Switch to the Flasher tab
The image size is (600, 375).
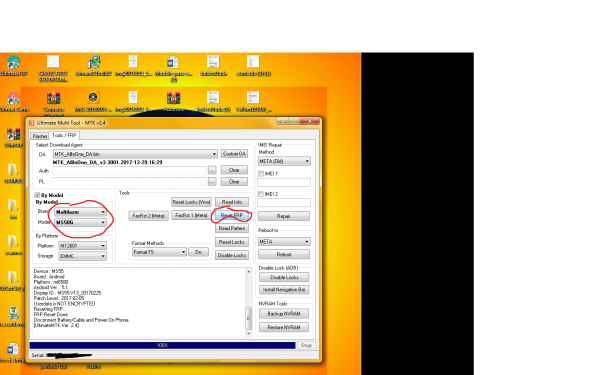click(x=40, y=136)
